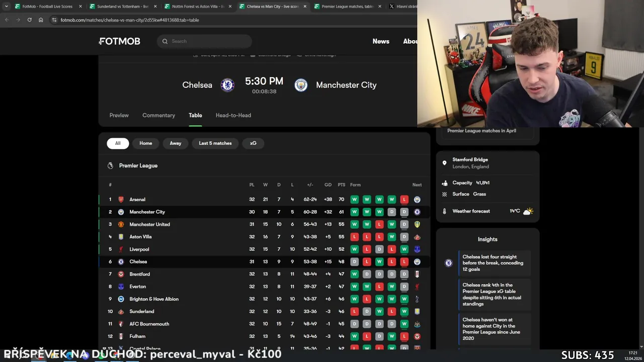This screenshot has height=362, width=644.
Task: Go back with browser back arrow
Action: pos(7,20)
